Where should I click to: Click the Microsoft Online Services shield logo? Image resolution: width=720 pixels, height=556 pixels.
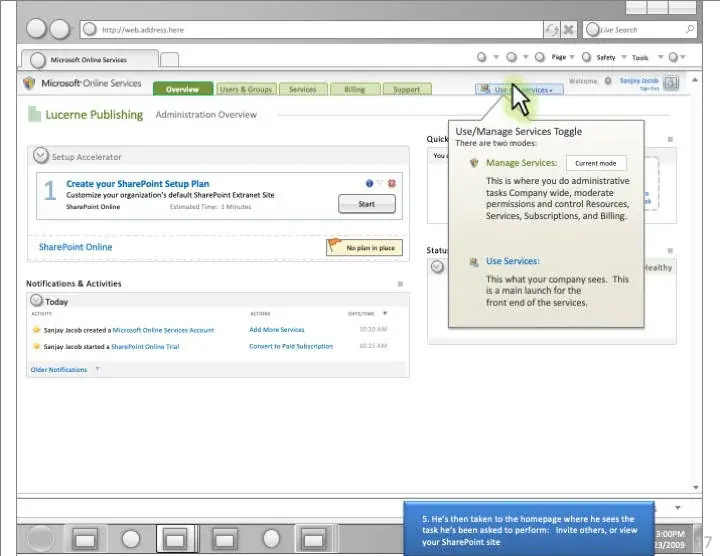click(29, 83)
